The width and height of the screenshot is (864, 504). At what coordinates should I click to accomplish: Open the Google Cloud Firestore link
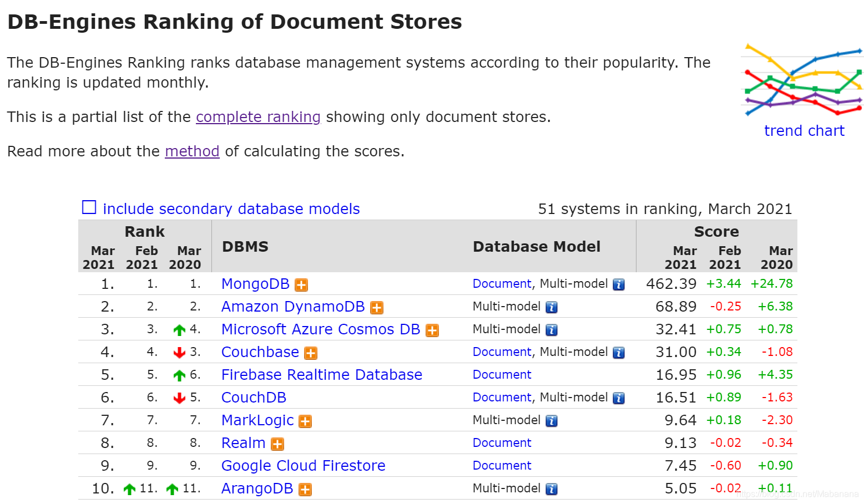point(304,466)
